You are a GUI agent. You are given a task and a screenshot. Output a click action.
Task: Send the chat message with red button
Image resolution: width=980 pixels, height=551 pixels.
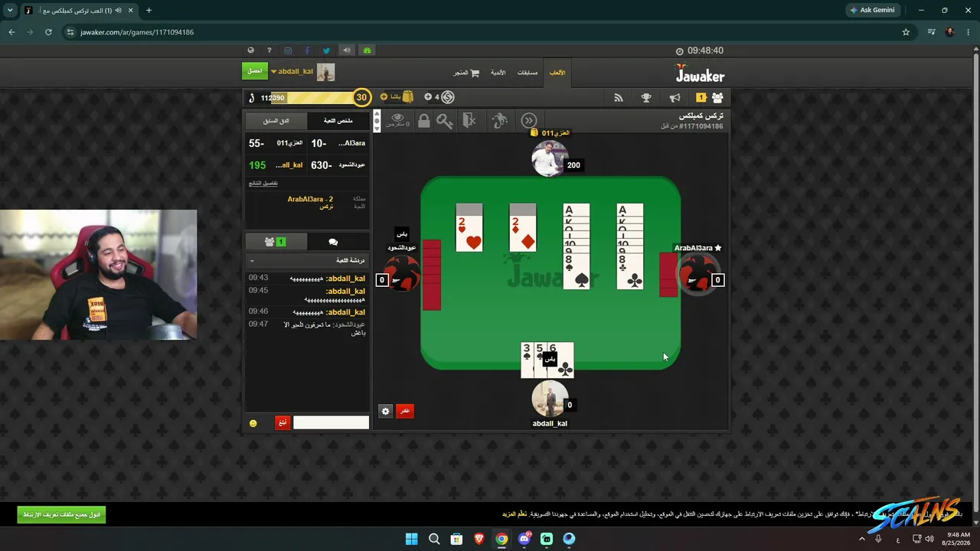[283, 422]
